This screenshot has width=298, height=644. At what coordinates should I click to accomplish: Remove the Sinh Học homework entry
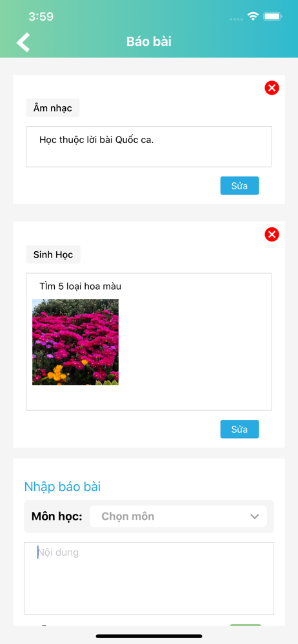272,234
